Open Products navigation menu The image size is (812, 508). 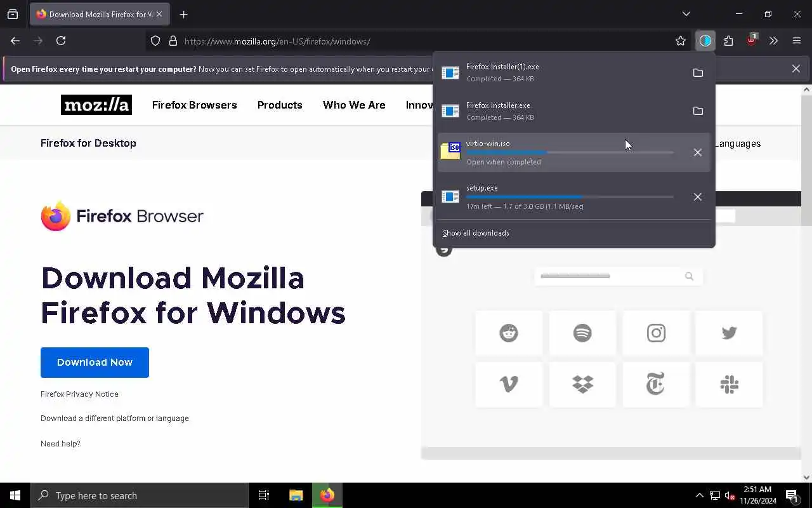[x=280, y=105]
